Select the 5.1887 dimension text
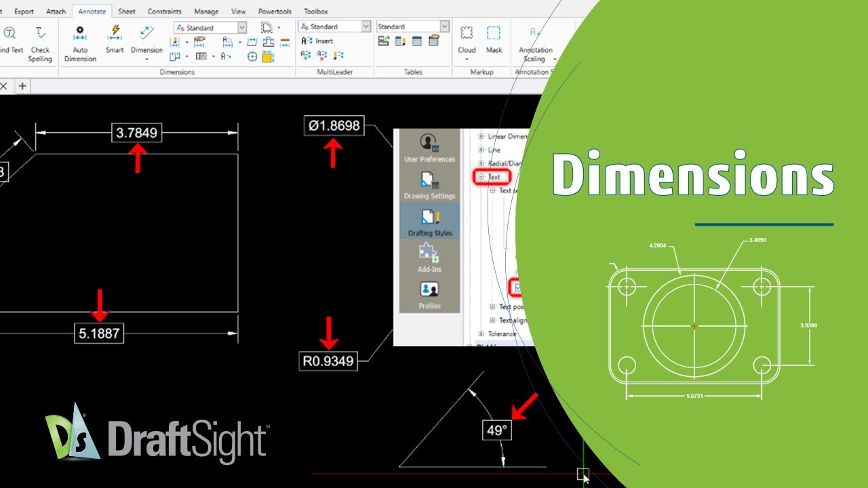Viewport: 868px width, 488px height. (x=100, y=333)
